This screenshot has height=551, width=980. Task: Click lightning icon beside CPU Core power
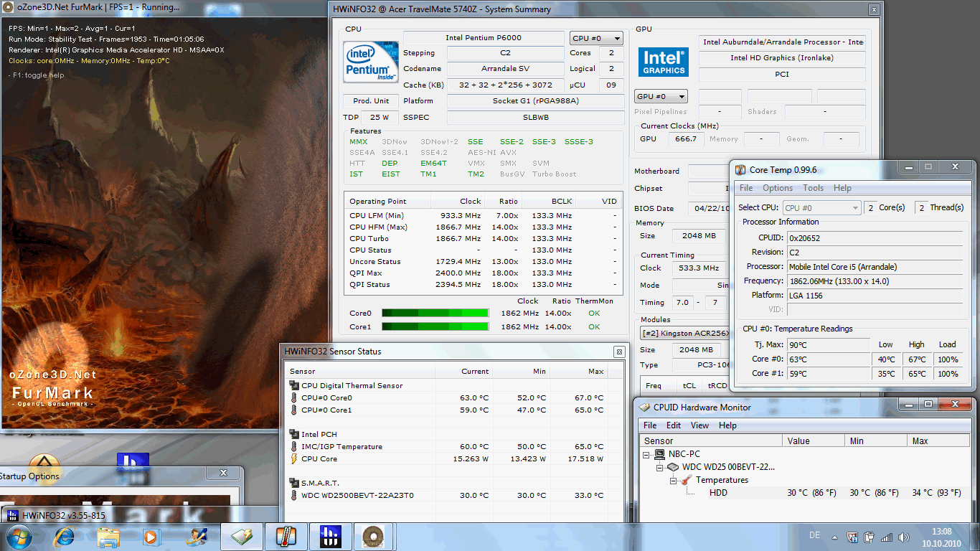tap(294, 458)
